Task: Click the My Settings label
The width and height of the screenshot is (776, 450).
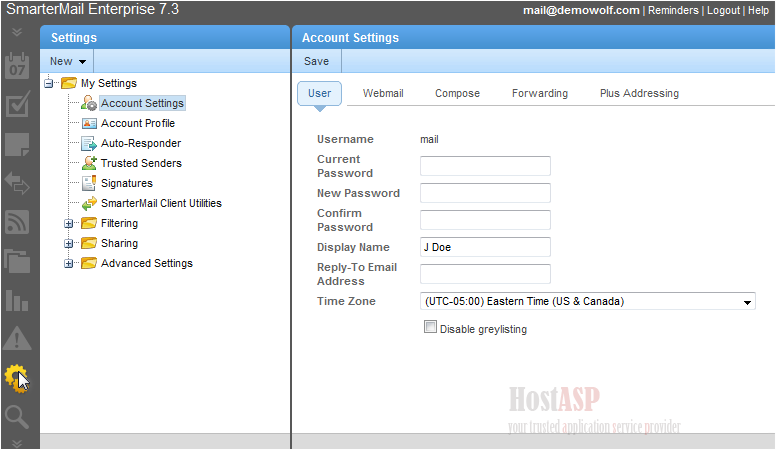Action: pyautogui.click(x=109, y=83)
